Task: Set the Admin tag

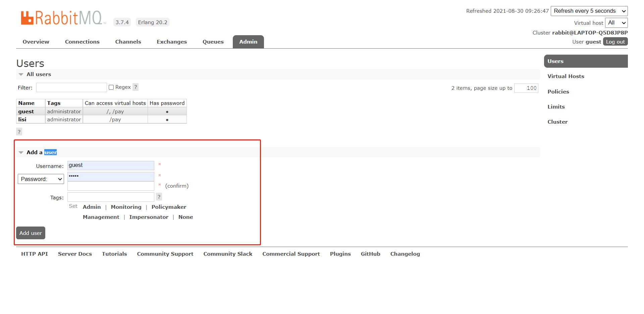Action: click(x=92, y=207)
